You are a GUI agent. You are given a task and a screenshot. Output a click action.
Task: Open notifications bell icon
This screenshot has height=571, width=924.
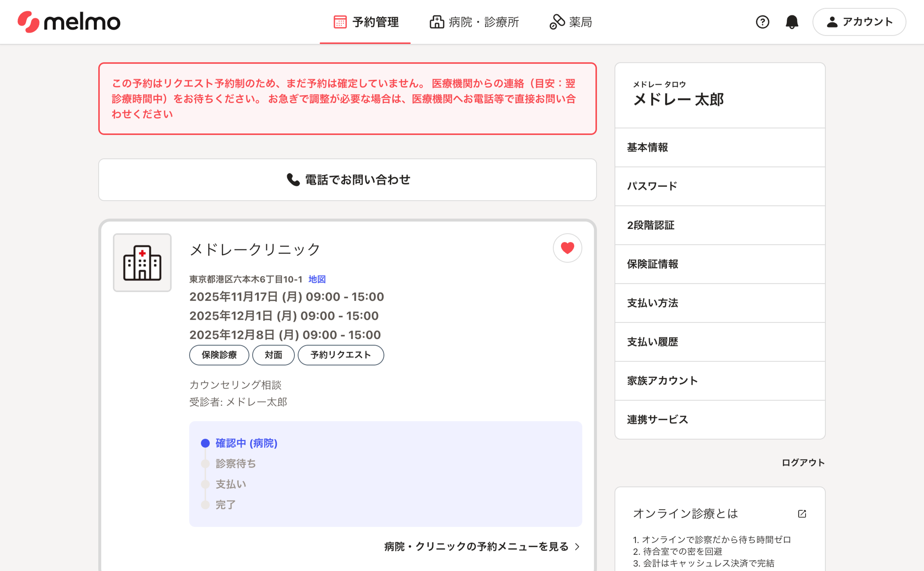pos(792,22)
